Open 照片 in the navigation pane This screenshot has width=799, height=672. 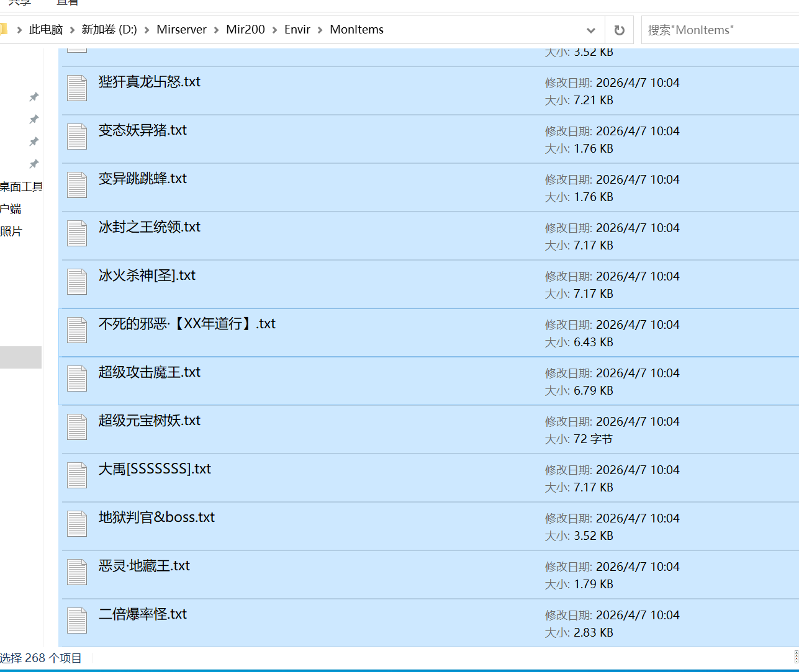point(11,231)
